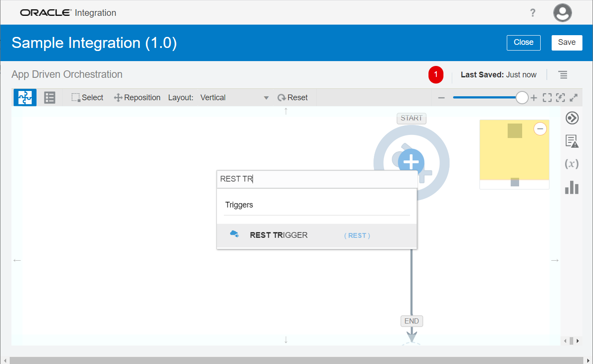This screenshot has width=593, height=364.
Task: Switch to canvas puzzle-piece view
Action: pyautogui.click(x=25, y=98)
